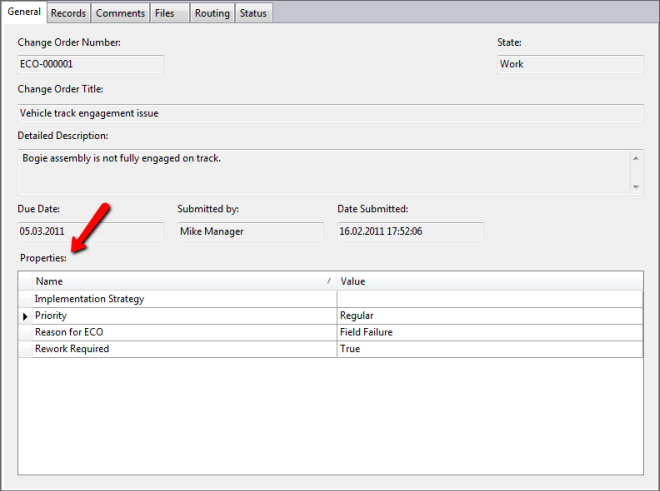Click the description scrollbar down arrow
This screenshot has height=491, width=660.
[636, 187]
